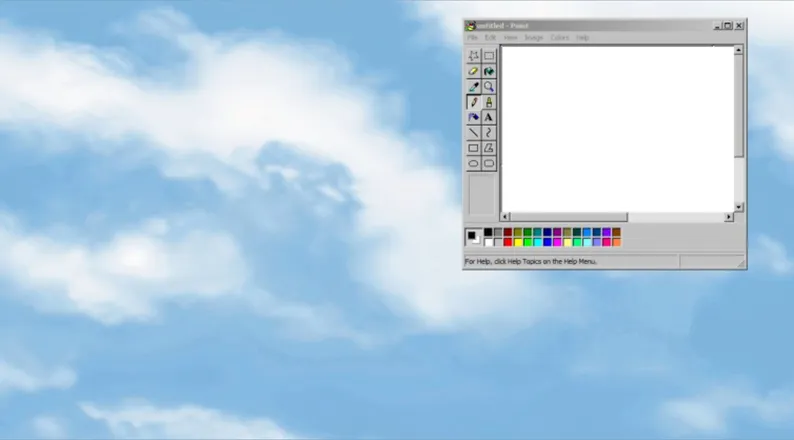
Task: Choose the straight Line tool
Action: click(473, 133)
